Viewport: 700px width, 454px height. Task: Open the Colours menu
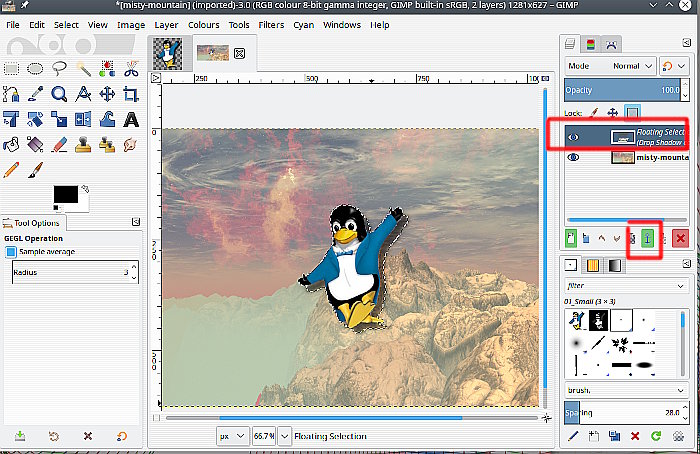tap(204, 25)
